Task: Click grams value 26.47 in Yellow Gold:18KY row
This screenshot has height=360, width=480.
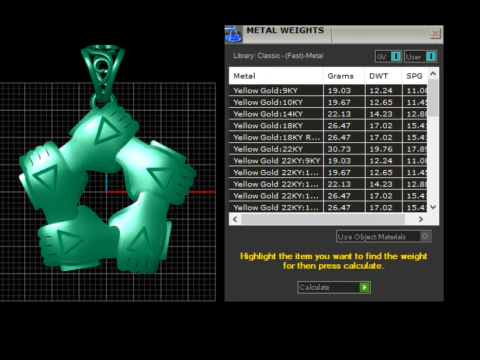Action: 339,126
